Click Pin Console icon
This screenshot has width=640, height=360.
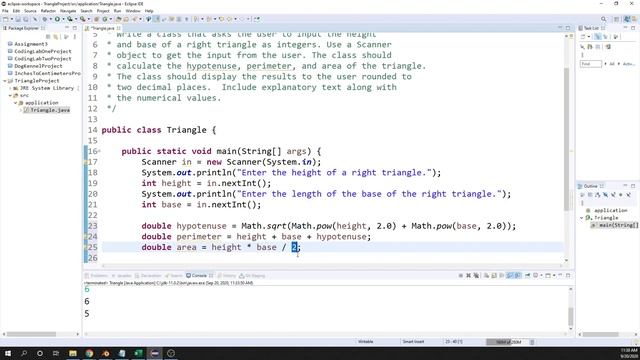(x=527, y=276)
